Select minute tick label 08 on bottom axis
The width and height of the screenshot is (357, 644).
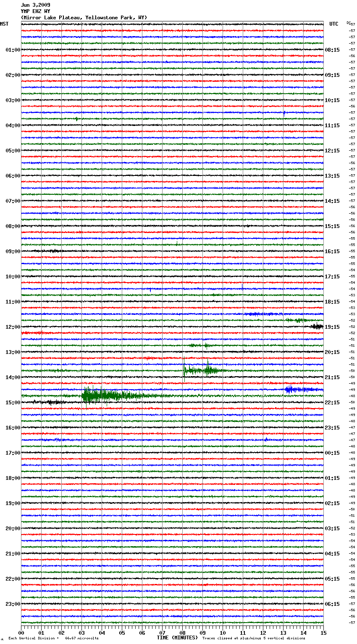coord(183,633)
